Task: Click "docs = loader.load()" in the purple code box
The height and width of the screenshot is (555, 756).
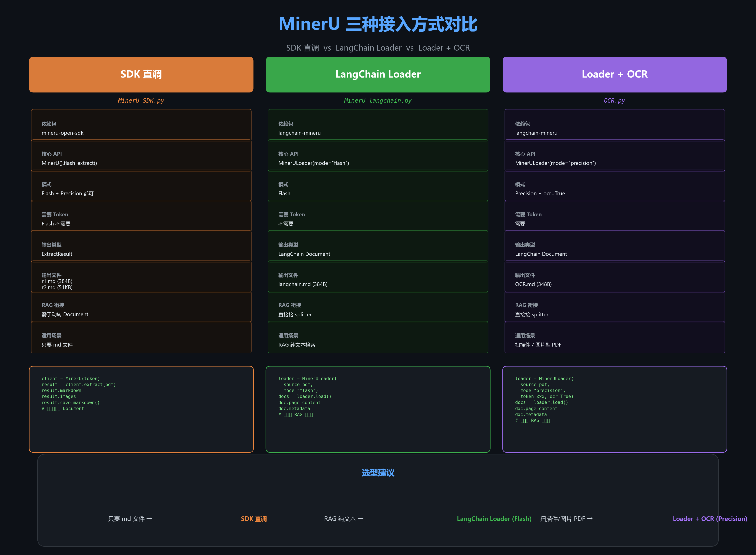Action: [x=542, y=403]
